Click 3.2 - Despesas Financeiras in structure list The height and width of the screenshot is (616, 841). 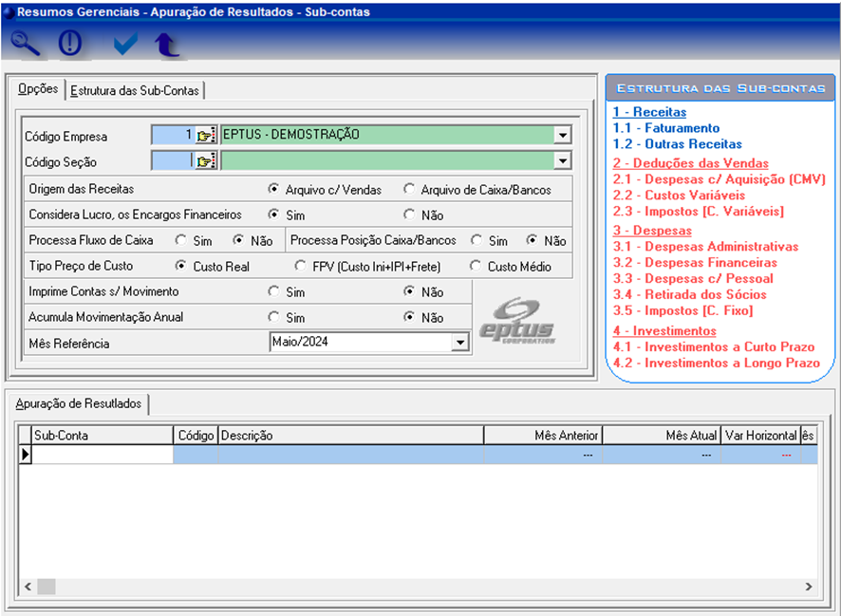(695, 262)
